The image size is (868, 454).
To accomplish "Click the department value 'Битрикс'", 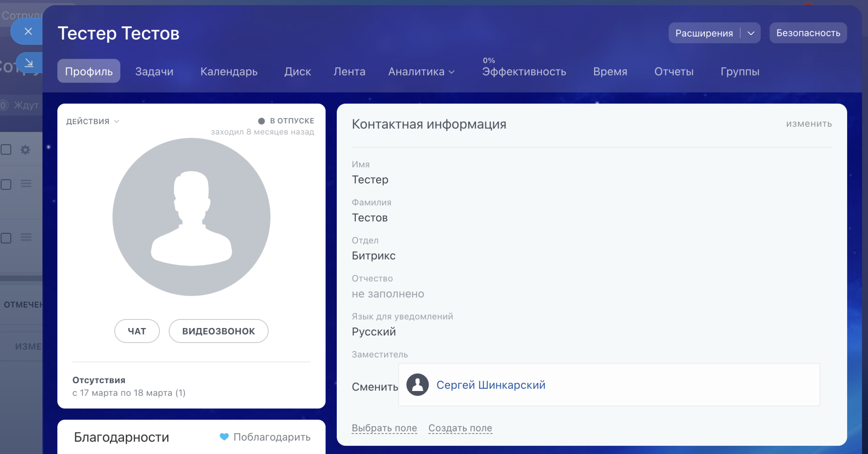I will coord(374,255).
